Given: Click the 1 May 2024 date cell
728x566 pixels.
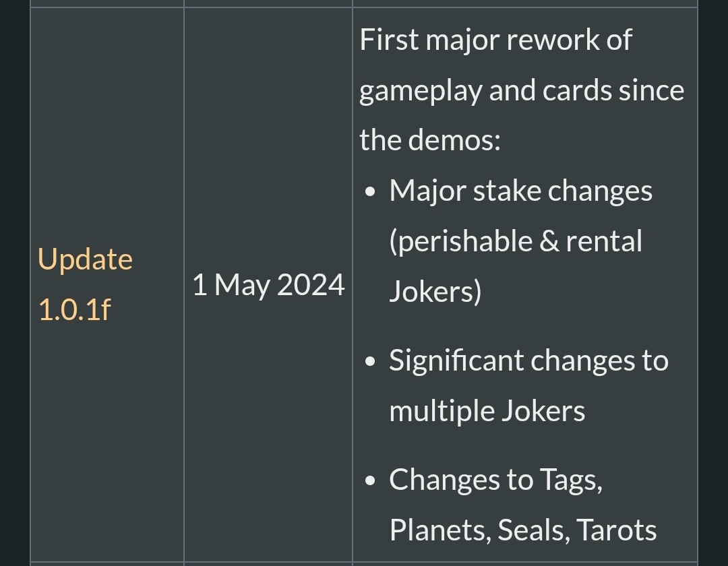Looking at the screenshot, I should pyautogui.click(x=268, y=284).
